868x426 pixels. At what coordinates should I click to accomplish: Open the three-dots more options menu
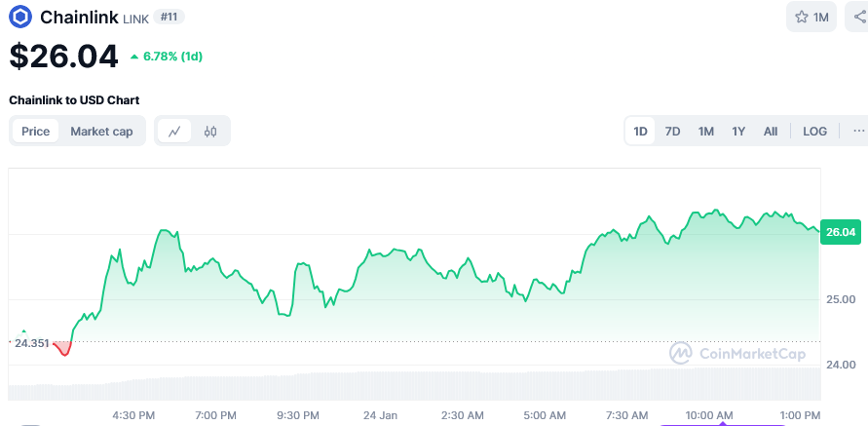[858, 132]
